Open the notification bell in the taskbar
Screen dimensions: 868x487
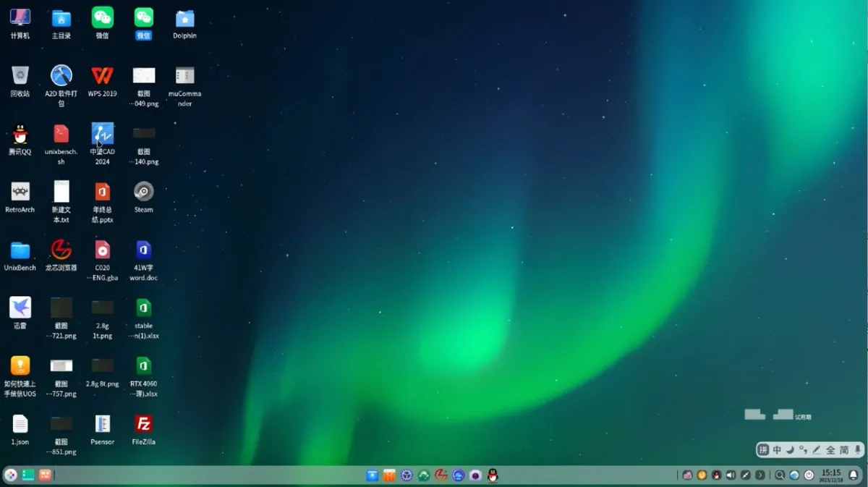pos(854,475)
